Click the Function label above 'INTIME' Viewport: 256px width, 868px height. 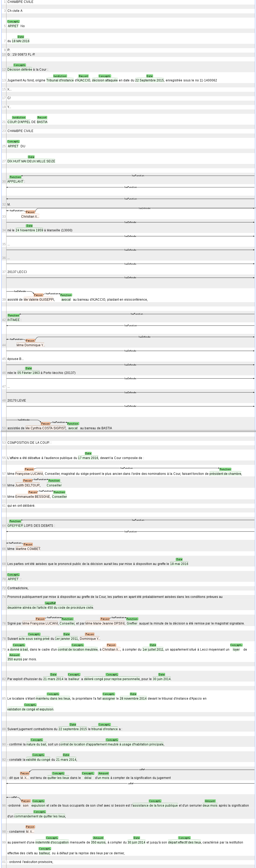[x=14, y=315]
